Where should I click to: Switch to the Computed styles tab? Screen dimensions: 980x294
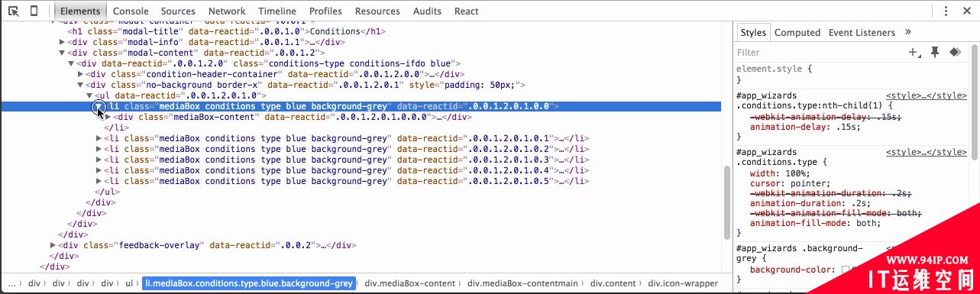[x=797, y=32]
